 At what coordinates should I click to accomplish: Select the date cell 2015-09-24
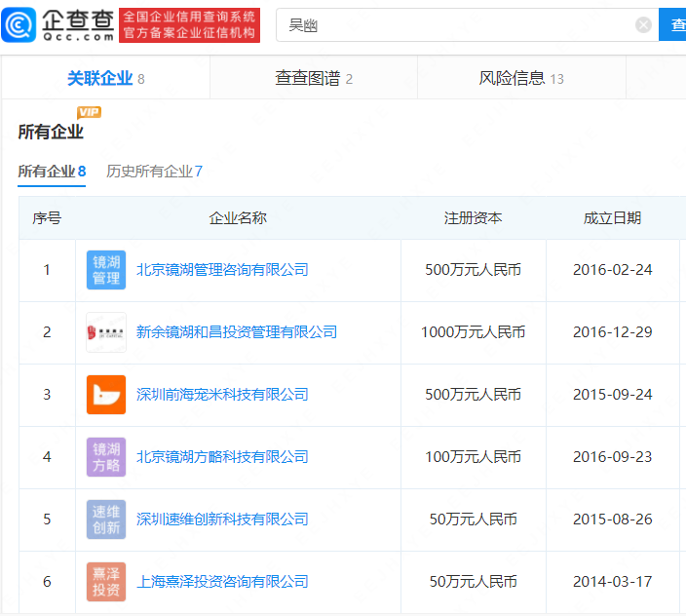[x=613, y=394]
